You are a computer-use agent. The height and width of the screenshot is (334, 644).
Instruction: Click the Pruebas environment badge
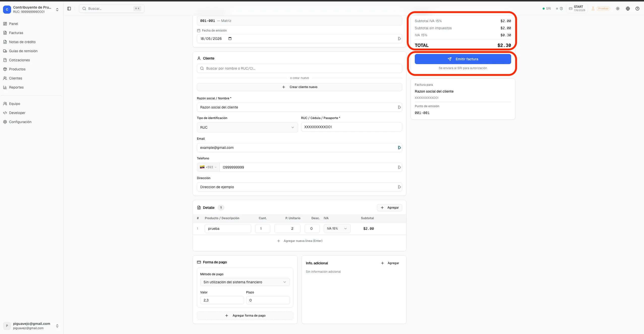[603, 9]
